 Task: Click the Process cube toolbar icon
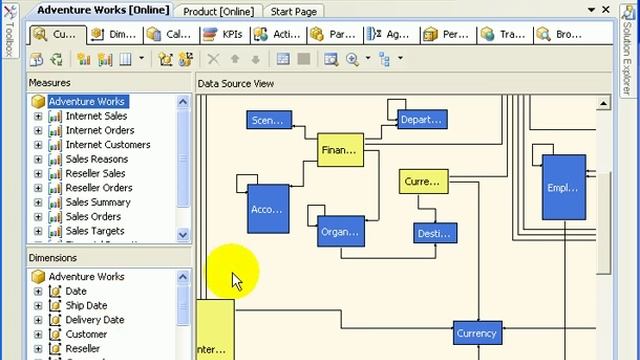[37, 59]
